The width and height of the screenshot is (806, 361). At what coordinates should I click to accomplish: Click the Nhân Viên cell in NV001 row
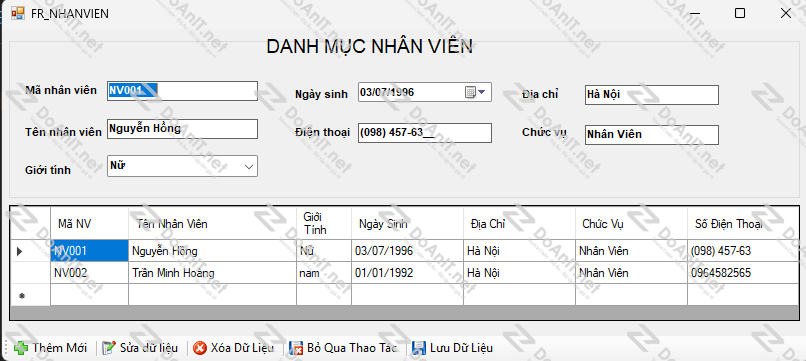pyautogui.click(x=631, y=251)
